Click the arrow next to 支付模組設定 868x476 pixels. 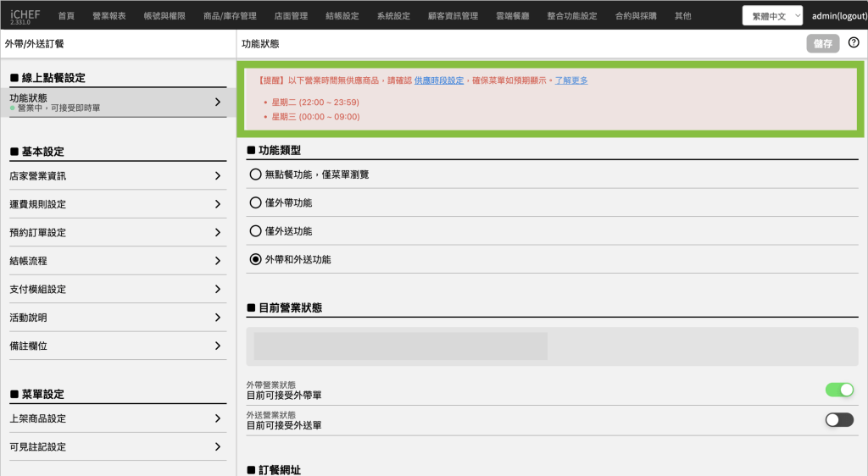pyautogui.click(x=218, y=289)
